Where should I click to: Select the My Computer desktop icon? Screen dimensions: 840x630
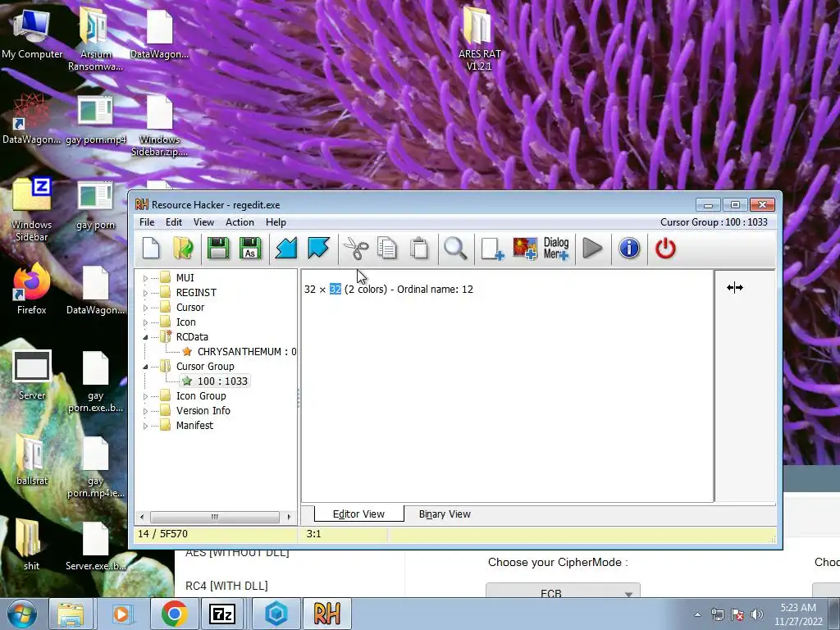(32, 33)
